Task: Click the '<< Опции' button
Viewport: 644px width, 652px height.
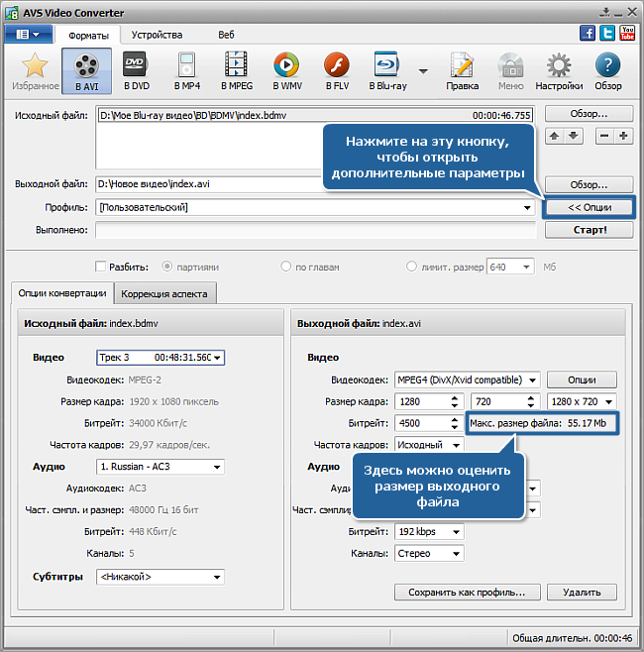Action: pyautogui.click(x=590, y=207)
